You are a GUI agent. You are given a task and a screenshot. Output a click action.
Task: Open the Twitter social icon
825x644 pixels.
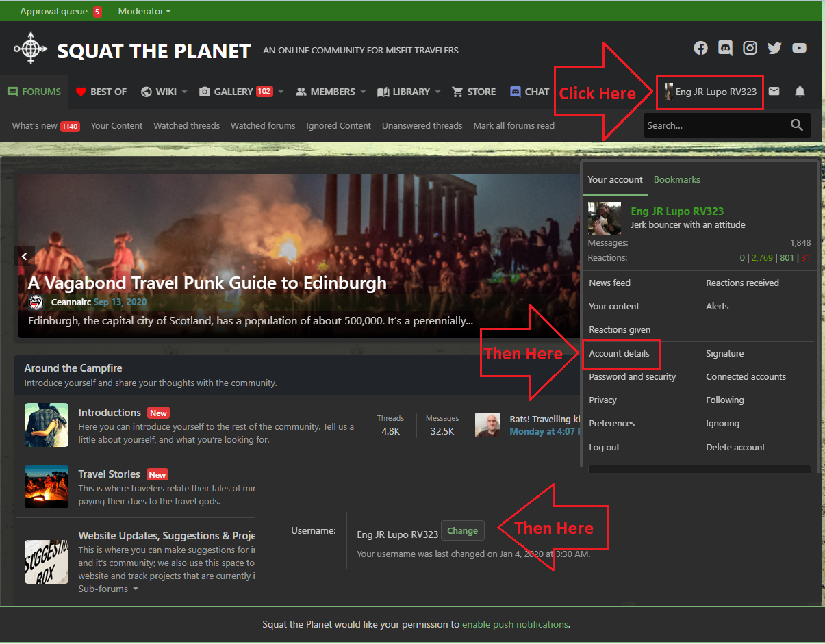click(x=774, y=48)
